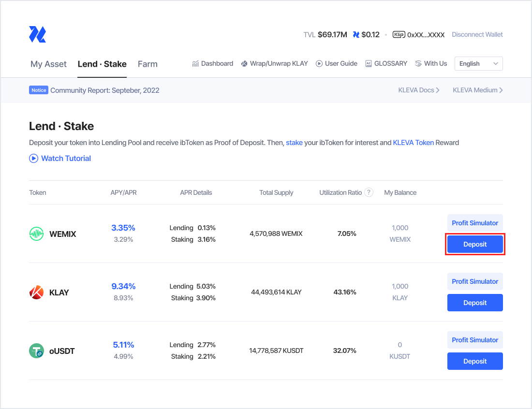The width and height of the screenshot is (532, 409).
Task: Click the Utilization Ratio help icon
Action: (x=369, y=192)
